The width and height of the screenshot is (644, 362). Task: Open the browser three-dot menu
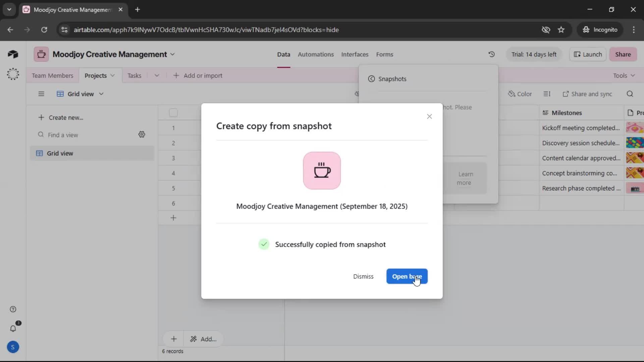click(634, 30)
